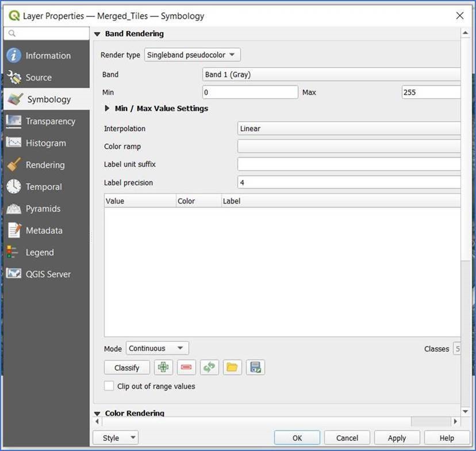Open the Render type dropdown
This screenshot has height=451, width=476.
coord(193,55)
